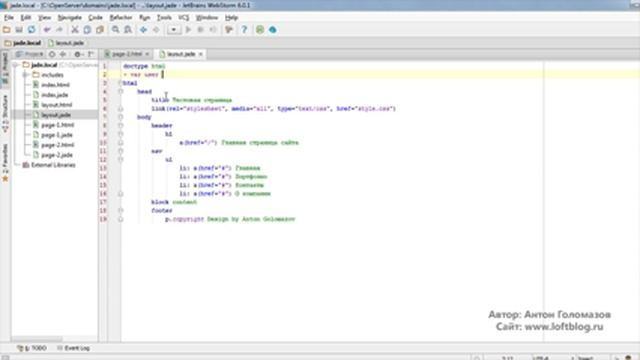Image resolution: width=640 pixels, height=360 pixels.
Task: Open the run configuration dropdown
Action: 173,30
